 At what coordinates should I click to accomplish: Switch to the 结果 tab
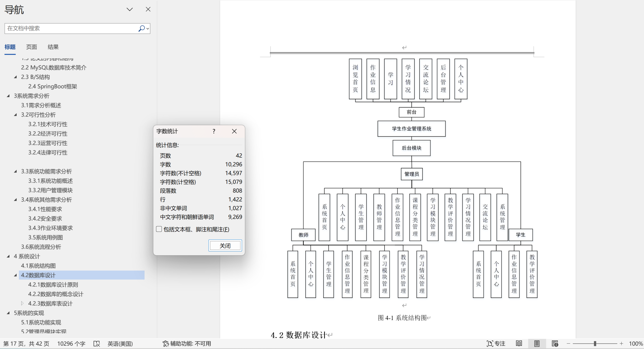[x=53, y=47]
